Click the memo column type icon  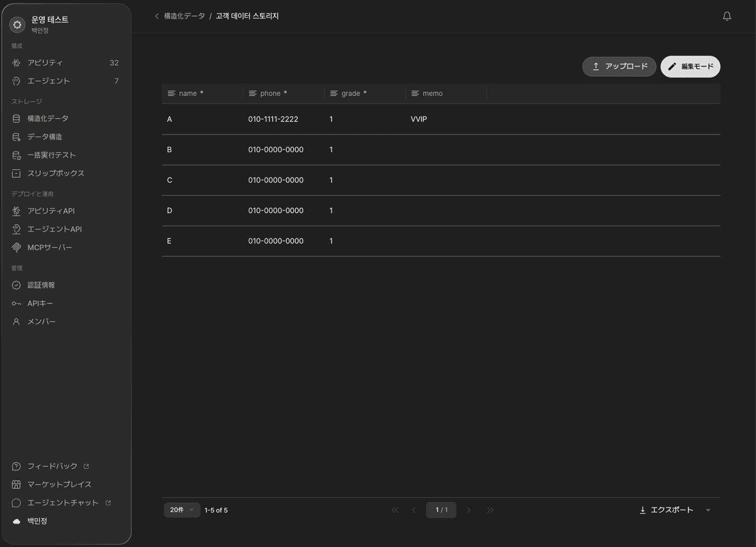click(x=415, y=94)
